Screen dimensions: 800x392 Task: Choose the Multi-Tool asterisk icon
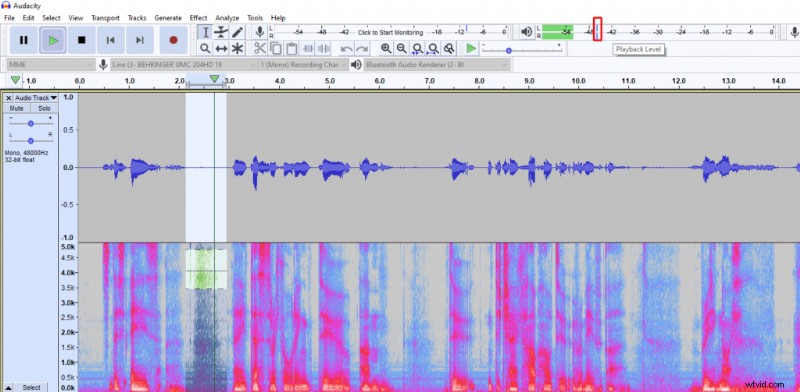coord(237,48)
